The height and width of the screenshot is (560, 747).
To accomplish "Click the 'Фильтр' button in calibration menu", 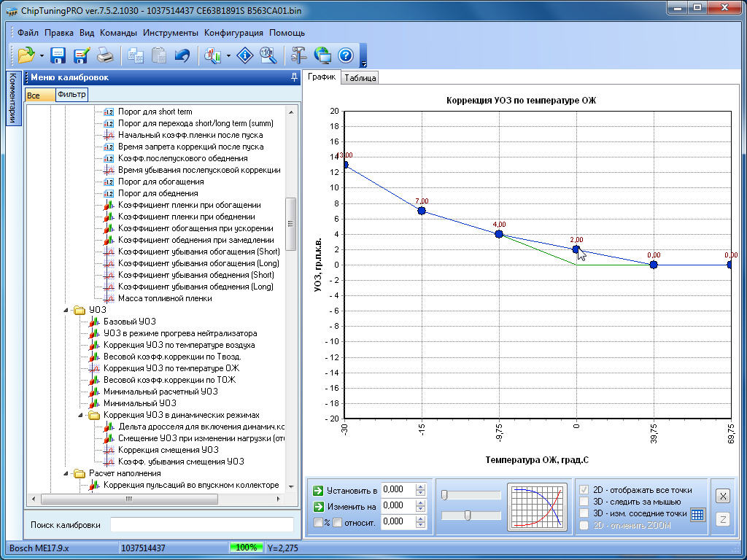I will click(x=71, y=95).
